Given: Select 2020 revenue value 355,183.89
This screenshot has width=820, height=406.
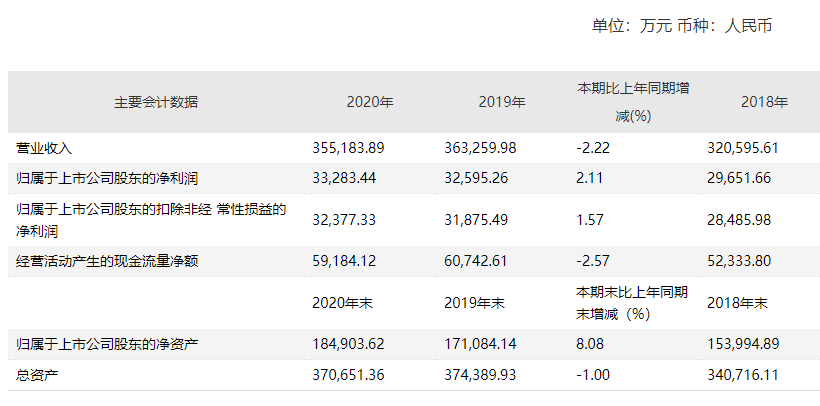Looking at the screenshot, I should (x=349, y=148).
